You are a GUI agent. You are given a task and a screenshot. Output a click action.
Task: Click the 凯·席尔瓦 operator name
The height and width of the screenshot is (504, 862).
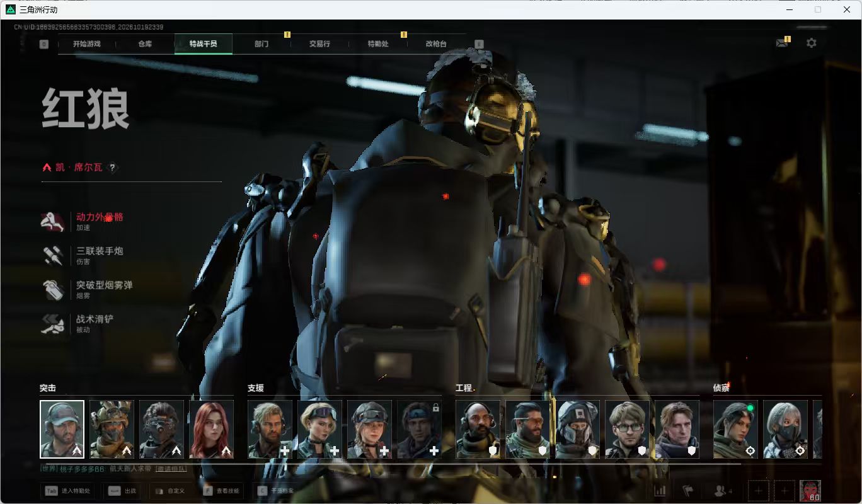click(x=79, y=168)
